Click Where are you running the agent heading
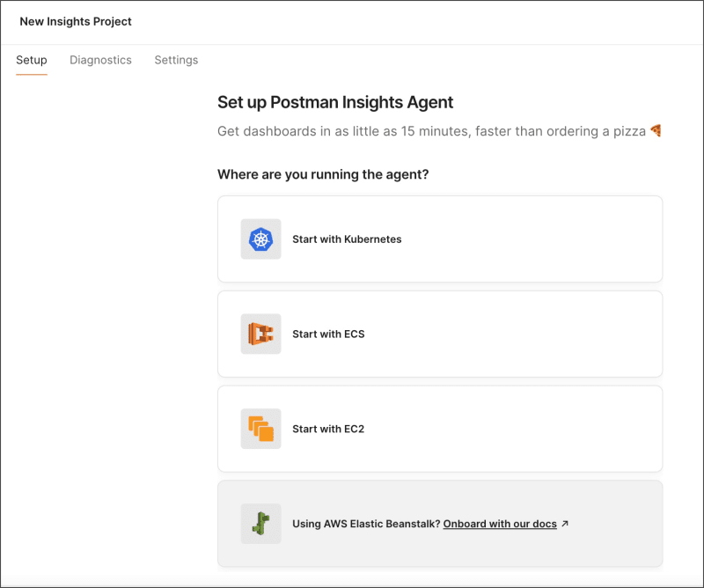The width and height of the screenshot is (704, 588). click(x=323, y=174)
